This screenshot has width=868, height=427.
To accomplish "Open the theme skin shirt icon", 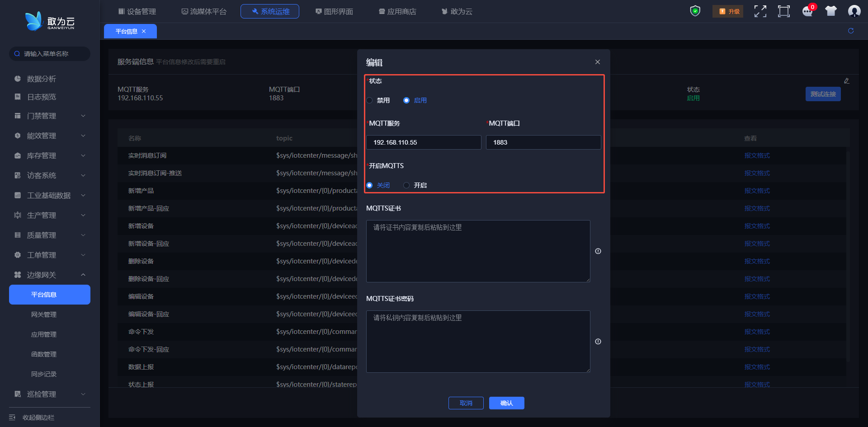I will coord(830,11).
